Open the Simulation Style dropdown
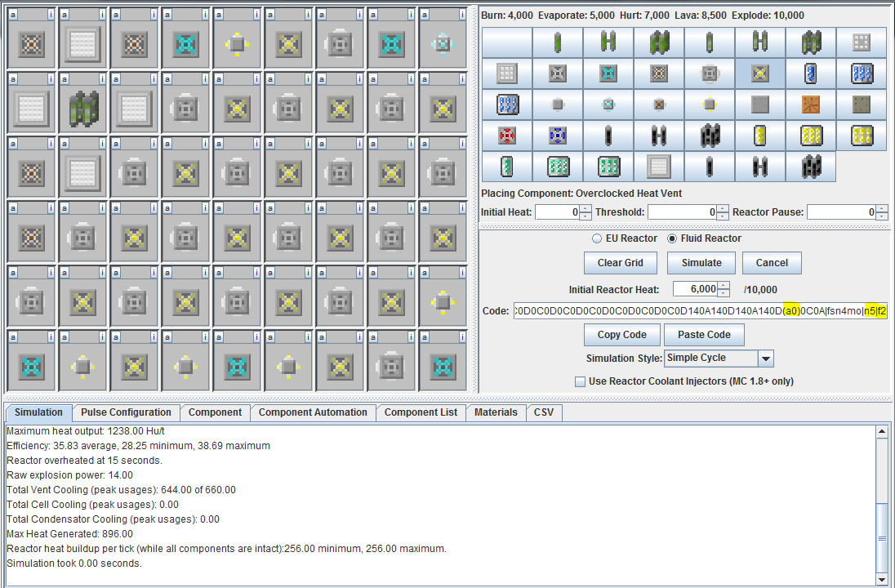This screenshot has height=588, width=895. [x=764, y=358]
